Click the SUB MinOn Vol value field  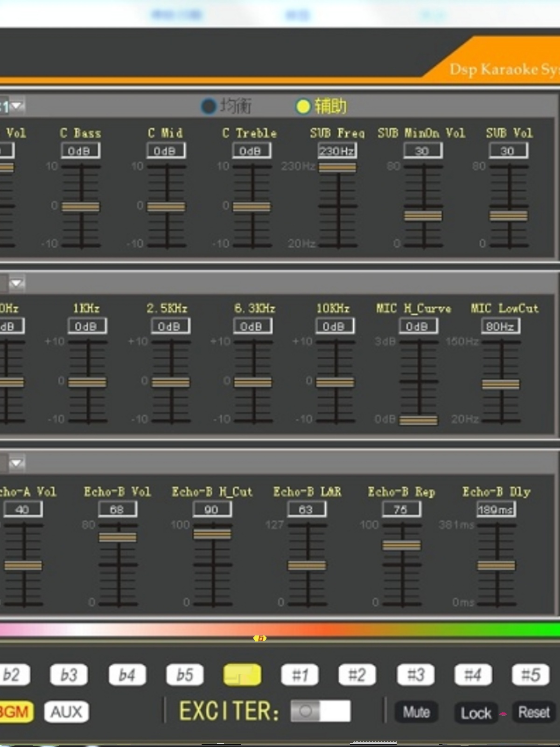tap(423, 150)
